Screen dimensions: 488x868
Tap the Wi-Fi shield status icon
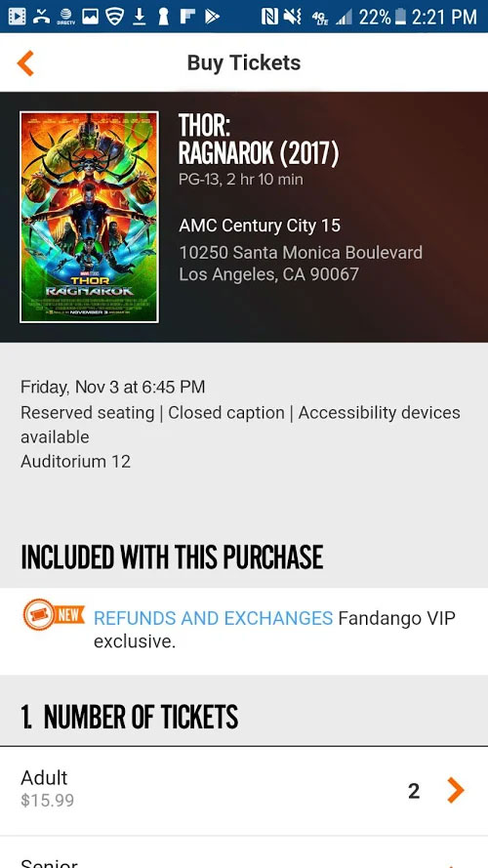(x=114, y=17)
